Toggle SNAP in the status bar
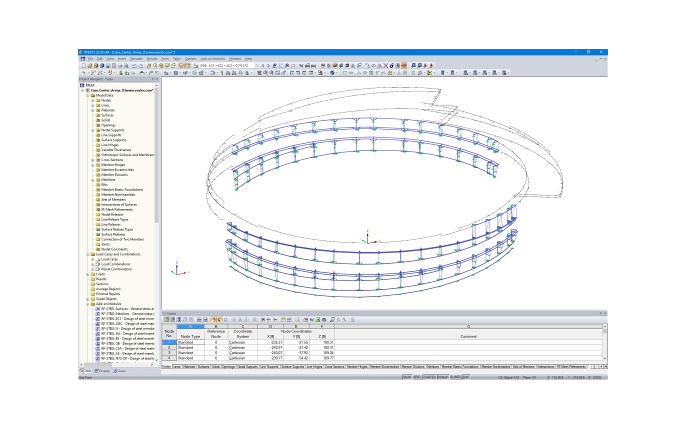The width and height of the screenshot is (686, 429). point(406,377)
